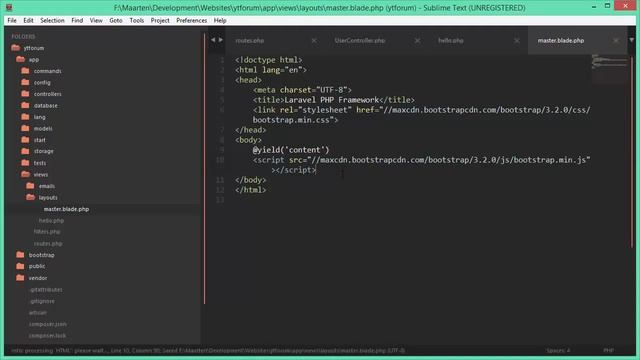This screenshot has height=360, width=640.
Task: Place cursor on the @yield('content') line
Action: click(x=291, y=150)
